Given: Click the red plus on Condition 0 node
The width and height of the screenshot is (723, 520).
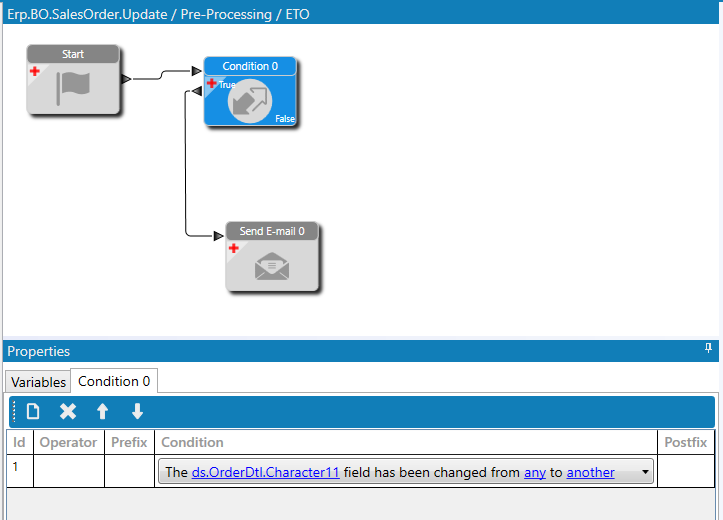Looking at the screenshot, I should coord(212,83).
